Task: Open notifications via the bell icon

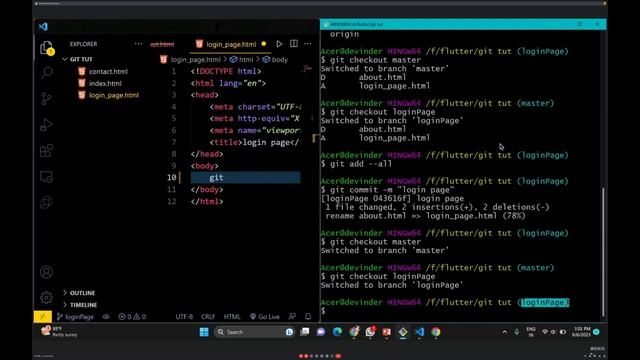Action: [308, 316]
